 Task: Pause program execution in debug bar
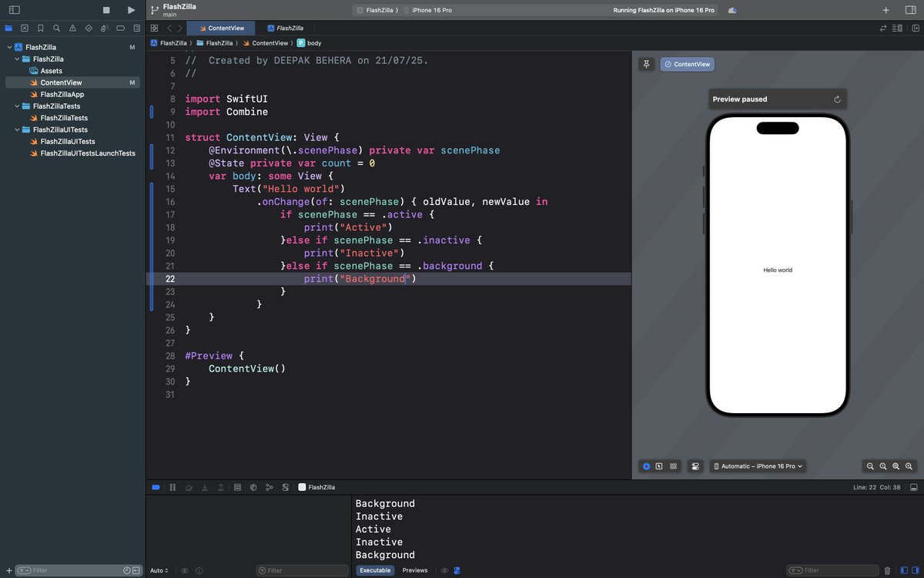tap(172, 487)
